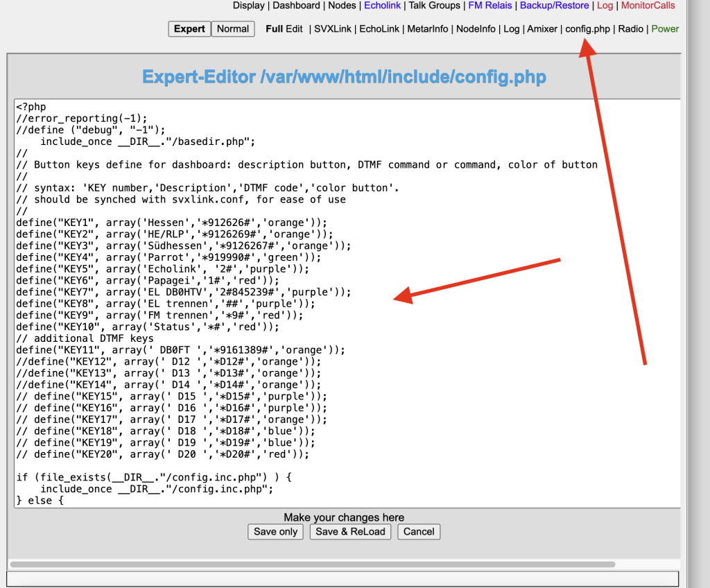Click the Save only button
The width and height of the screenshot is (710, 588).
275,532
